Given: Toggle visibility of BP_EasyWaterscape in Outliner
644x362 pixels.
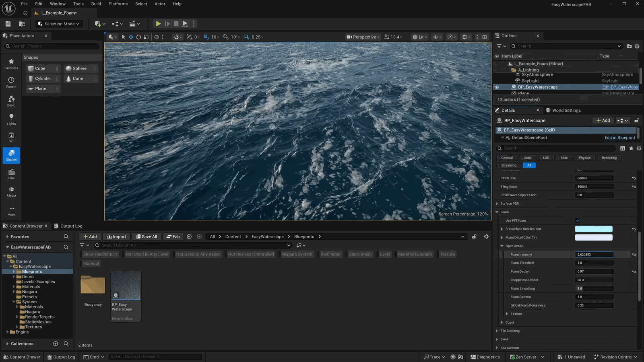Looking at the screenshot, I should 497,87.
